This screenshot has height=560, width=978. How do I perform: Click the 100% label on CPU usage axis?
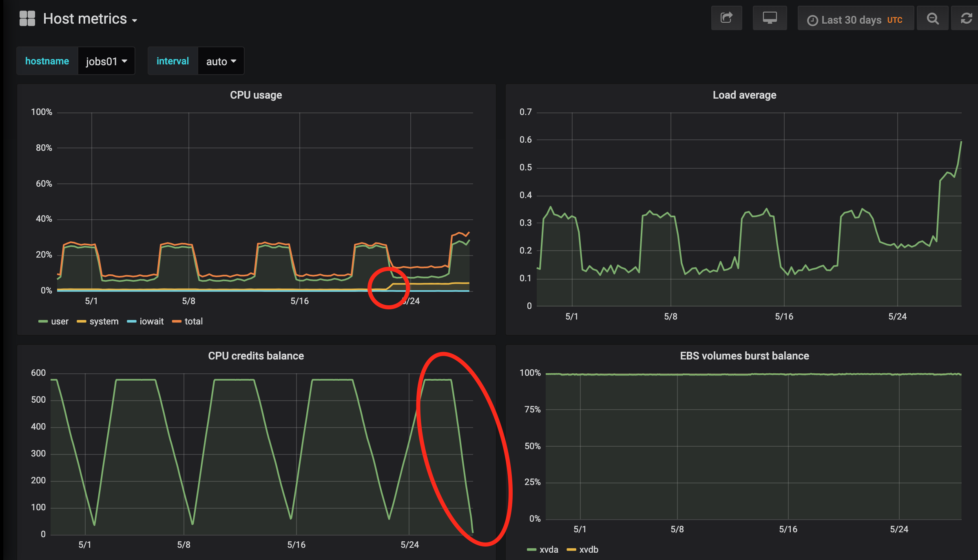click(x=42, y=112)
